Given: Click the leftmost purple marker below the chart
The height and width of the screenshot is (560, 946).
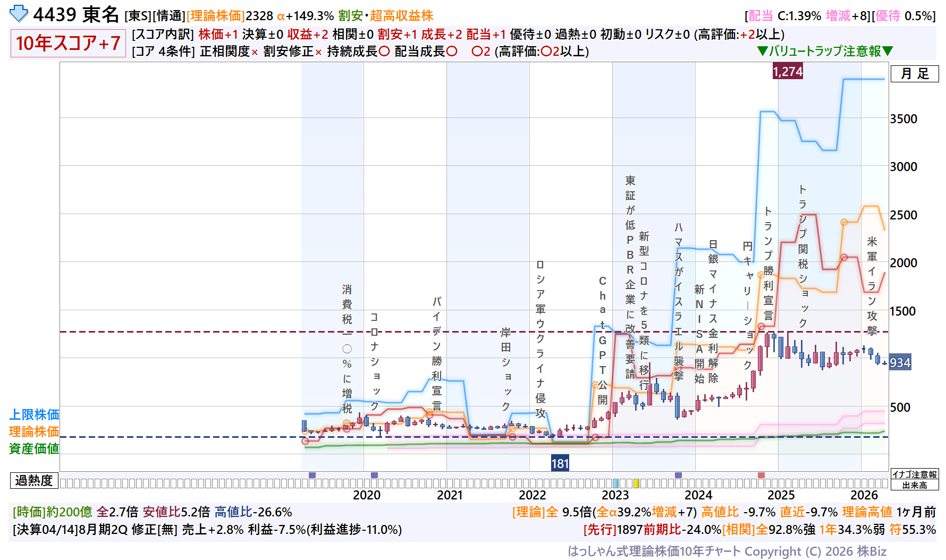Looking at the screenshot, I should pyautogui.click(x=312, y=475).
